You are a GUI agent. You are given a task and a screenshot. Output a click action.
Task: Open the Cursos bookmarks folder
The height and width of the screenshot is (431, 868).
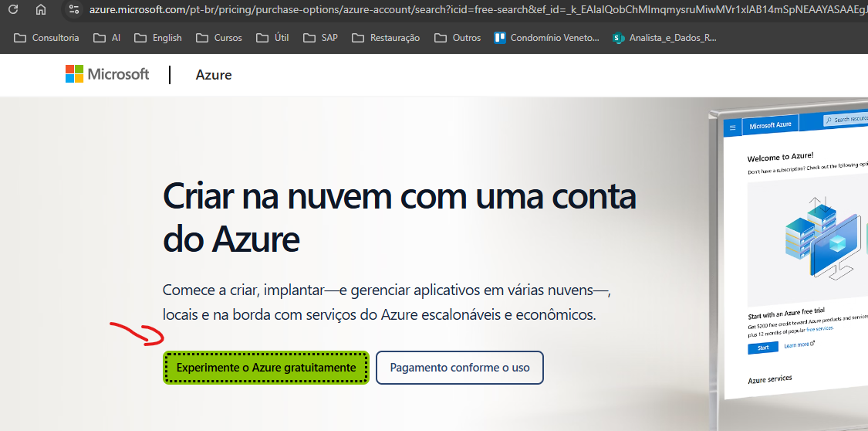pos(219,38)
